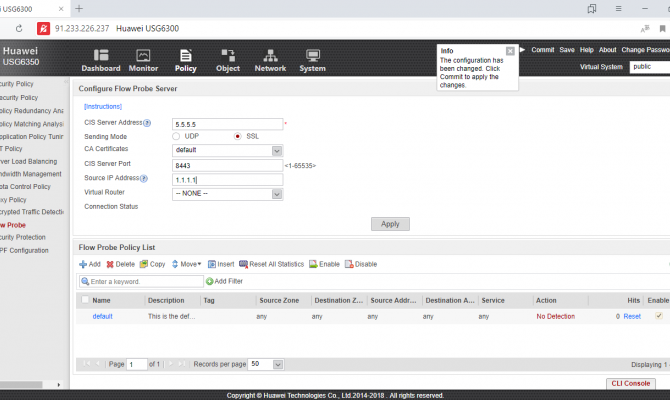Image resolution: width=670 pixels, height=400 pixels.
Task: Open the System section
Action: [312, 60]
